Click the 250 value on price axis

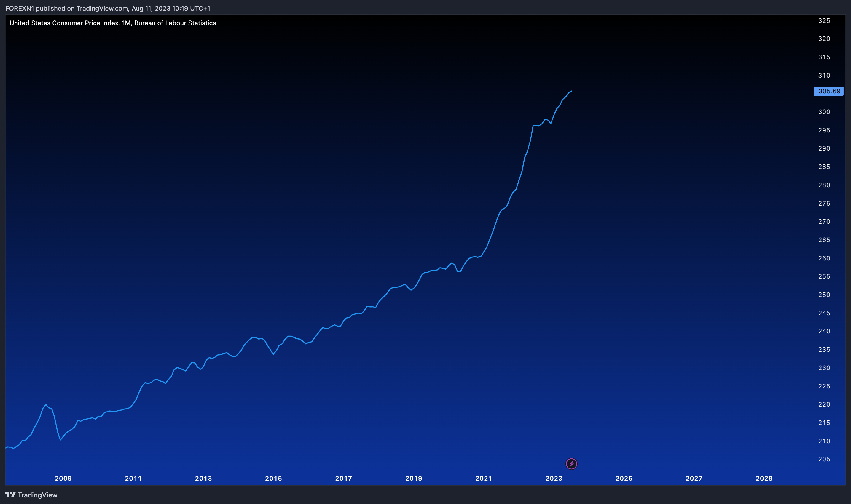[x=824, y=295]
